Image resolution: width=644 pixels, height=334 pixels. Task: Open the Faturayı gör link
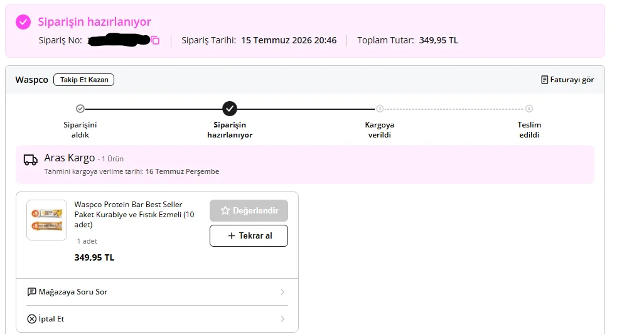[567, 80]
